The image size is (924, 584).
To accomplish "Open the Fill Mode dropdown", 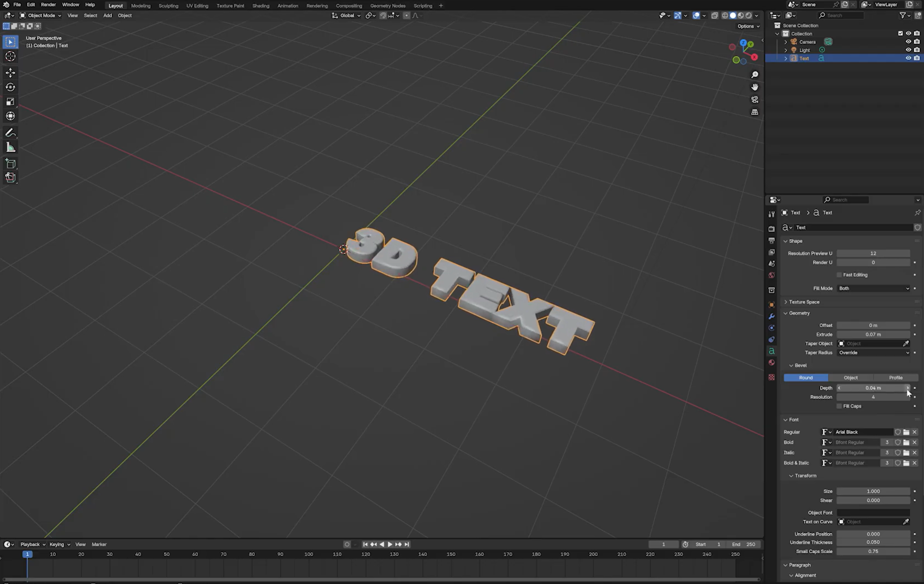I will coord(873,288).
